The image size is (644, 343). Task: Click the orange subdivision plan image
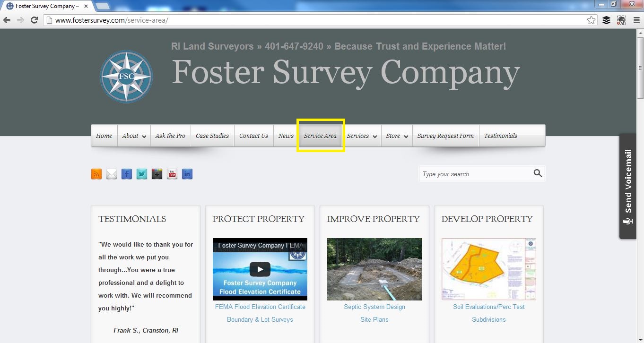click(x=489, y=269)
